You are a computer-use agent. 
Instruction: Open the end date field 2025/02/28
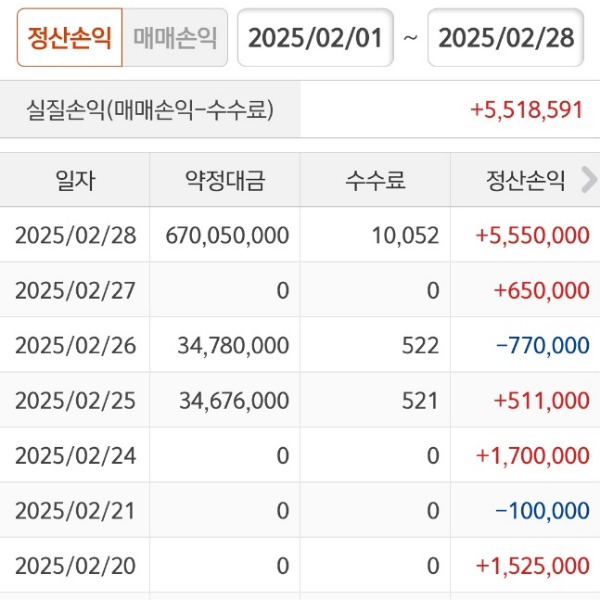[x=506, y=38]
